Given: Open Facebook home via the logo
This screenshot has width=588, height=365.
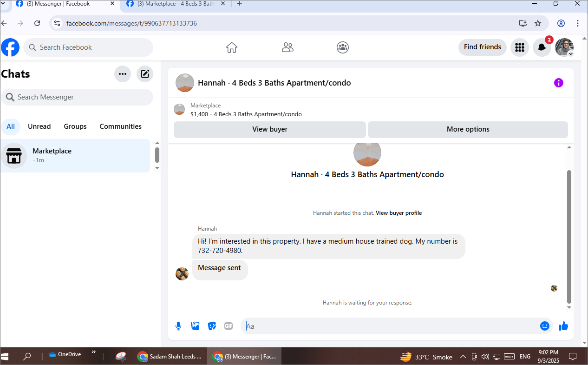Looking at the screenshot, I should [x=10, y=47].
